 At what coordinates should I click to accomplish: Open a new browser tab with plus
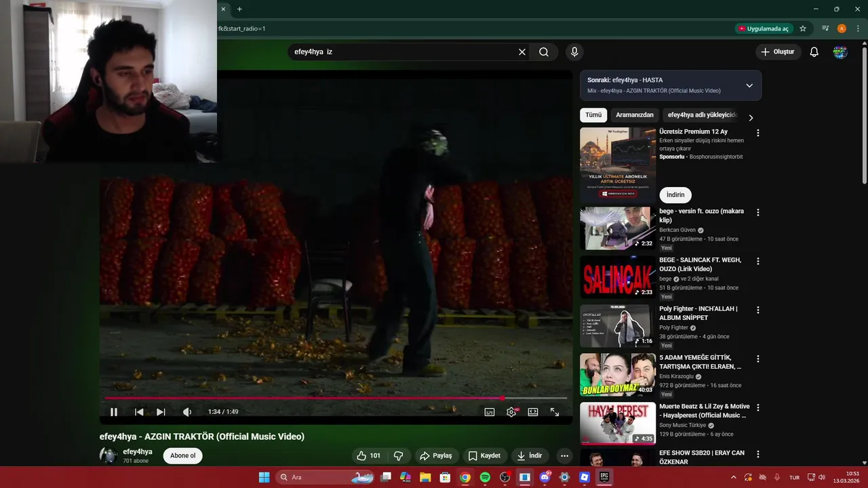tap(239, 9)
